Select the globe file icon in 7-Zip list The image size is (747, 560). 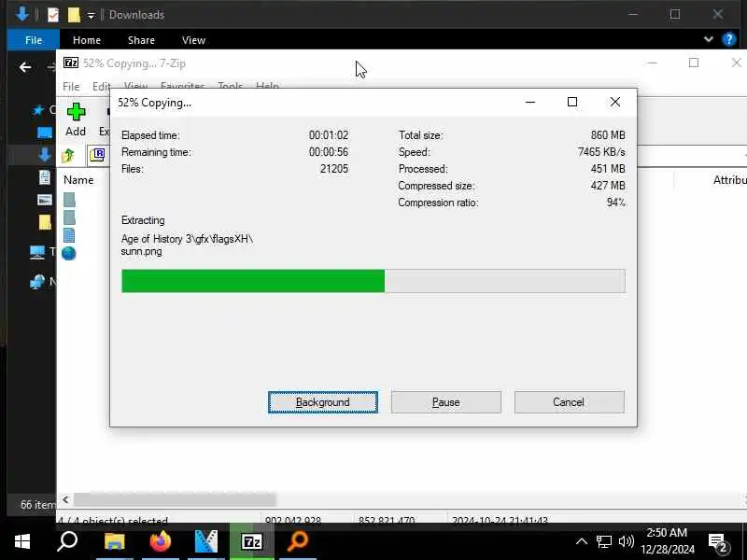pos(69,253)
